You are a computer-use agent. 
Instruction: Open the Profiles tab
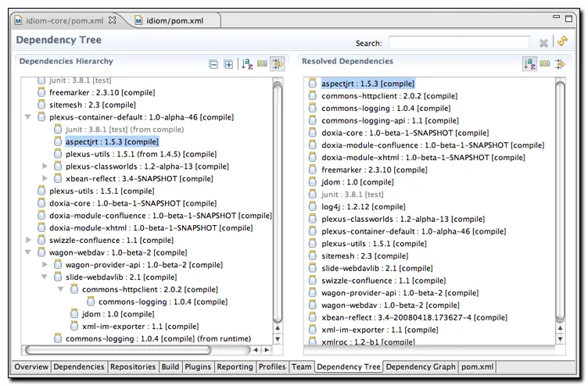click(272, 367)
